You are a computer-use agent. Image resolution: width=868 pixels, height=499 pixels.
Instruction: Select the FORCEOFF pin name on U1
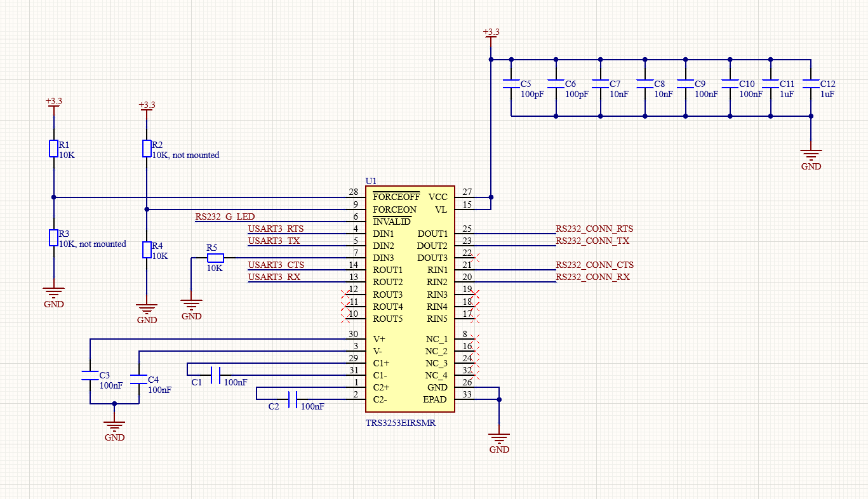pyautogui.click(x=396, y=197)
